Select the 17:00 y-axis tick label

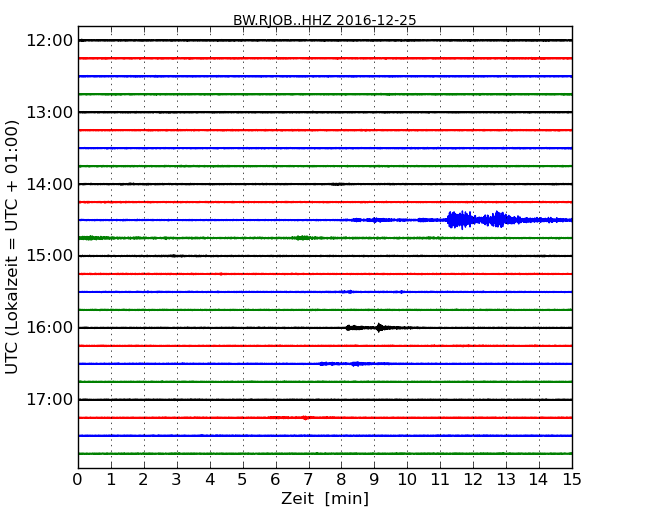tap(50, 399)
